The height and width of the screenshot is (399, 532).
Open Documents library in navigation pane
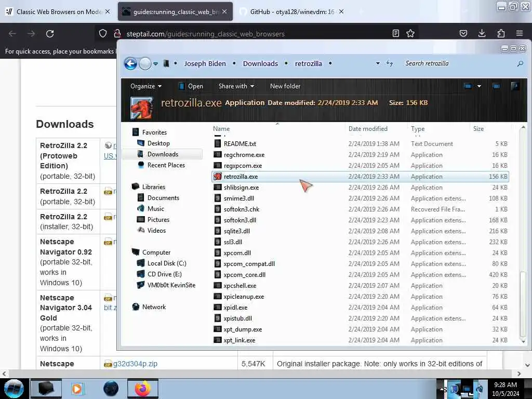point(163,198)
